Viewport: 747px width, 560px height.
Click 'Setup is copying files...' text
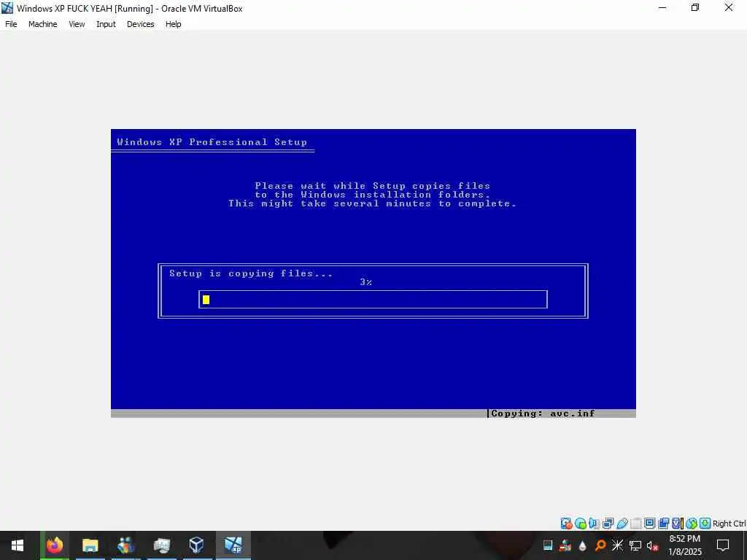(x=251, y=273)
